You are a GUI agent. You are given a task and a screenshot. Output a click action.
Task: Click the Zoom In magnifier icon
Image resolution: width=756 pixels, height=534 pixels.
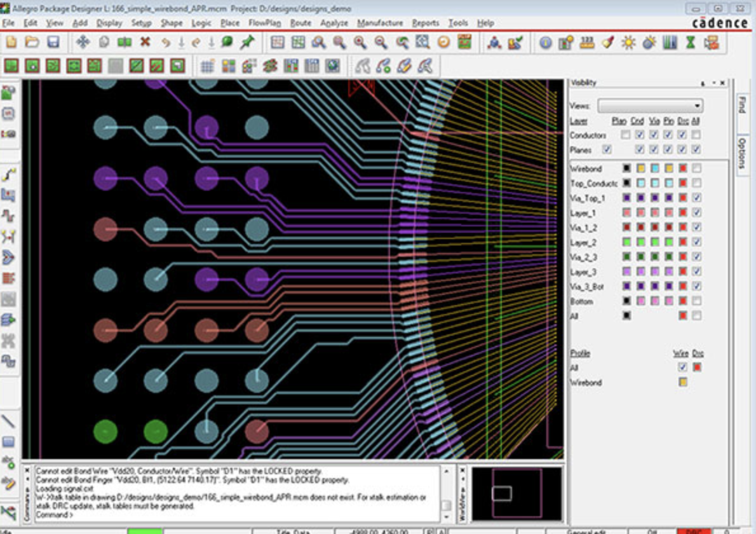tap(360, 43)
